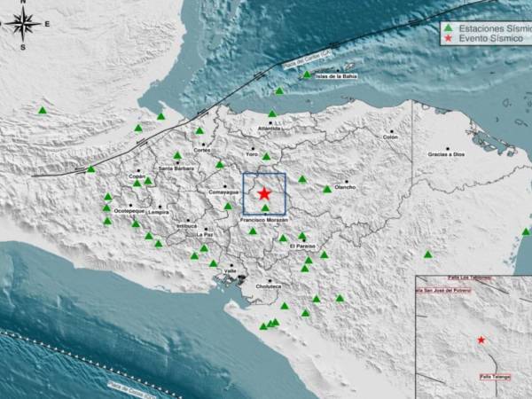Click the large red star inside the blue box

[x=264, y=193]
